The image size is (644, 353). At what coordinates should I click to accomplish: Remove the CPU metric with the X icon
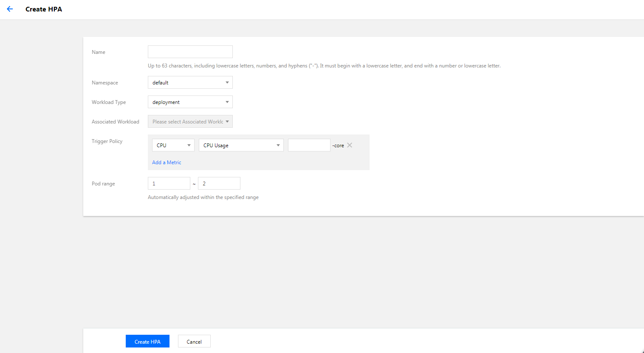(350, 145)
